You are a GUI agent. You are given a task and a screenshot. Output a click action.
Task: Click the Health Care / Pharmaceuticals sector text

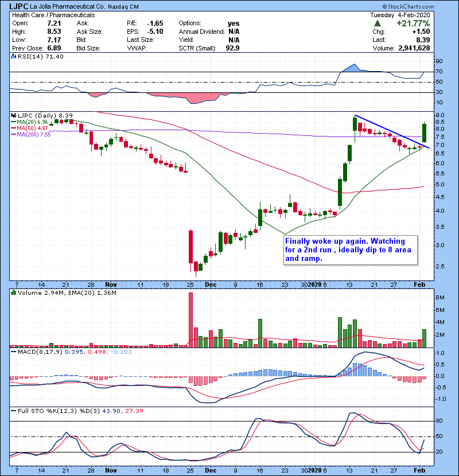(x=53, y=15)
